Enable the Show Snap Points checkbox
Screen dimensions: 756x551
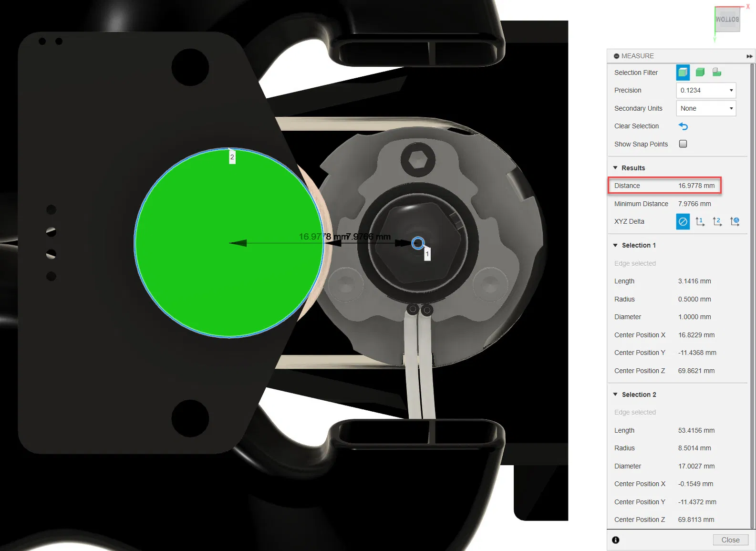[x=683, y=144]
